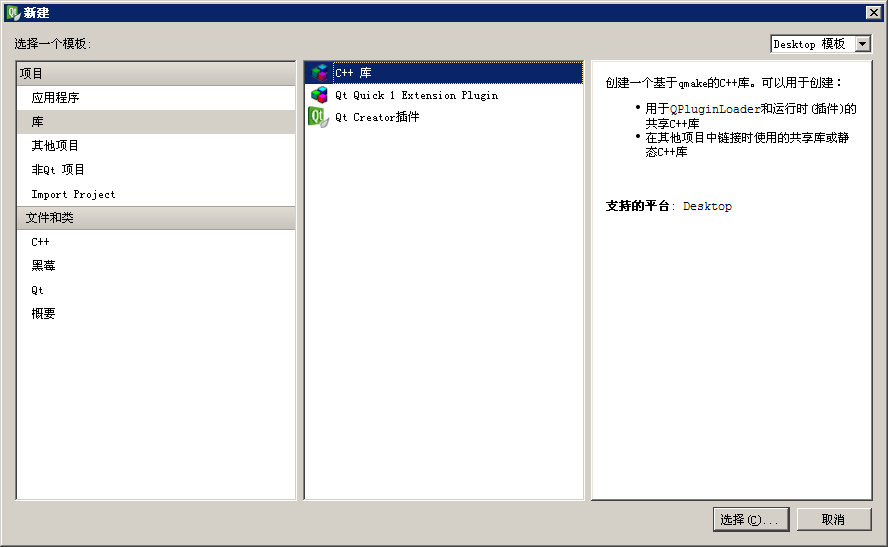Select Qt under 文件和类
The image size is (888, 547).
tap(156, 290)
